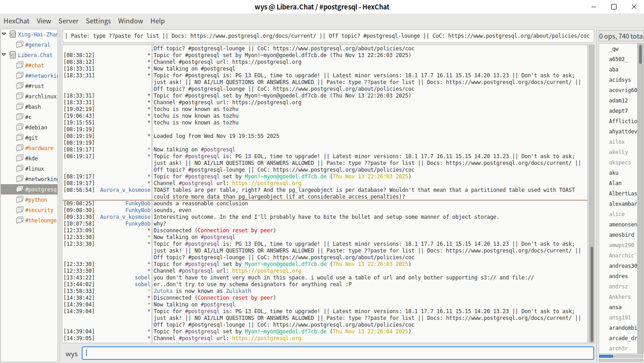Click the channel icon next to ##rust
This screenshot has width=644, height=363.
pyautogui.click(x=20, y=86)
